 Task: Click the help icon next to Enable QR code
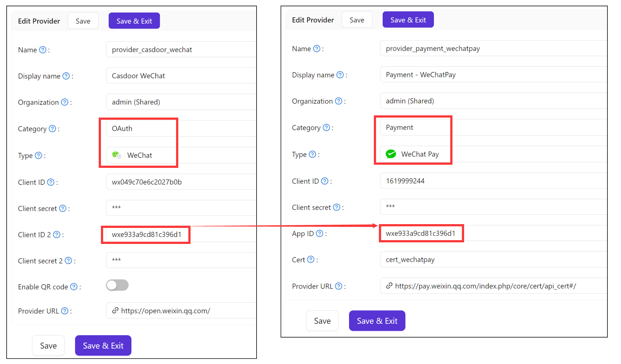(x=74, y=287)
